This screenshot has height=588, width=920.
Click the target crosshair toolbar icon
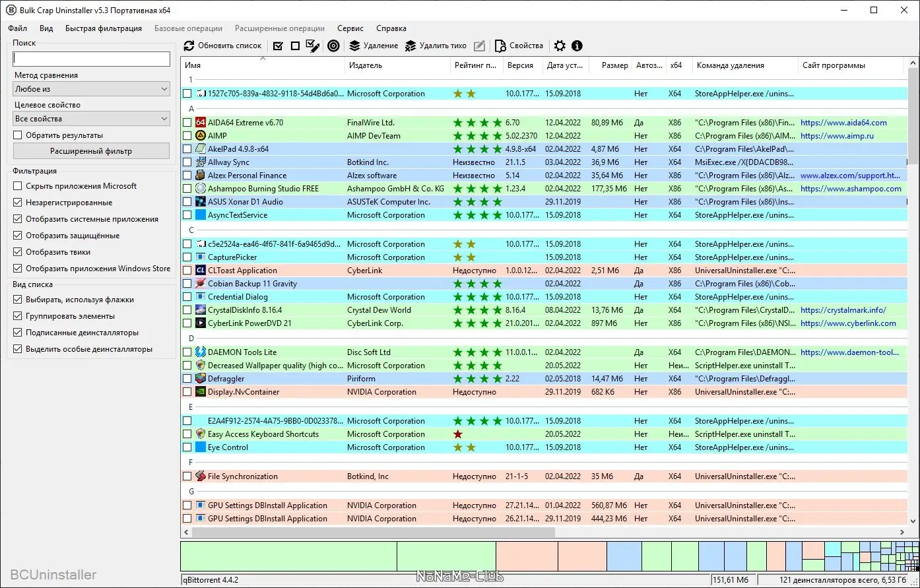[x=333, y=46]
